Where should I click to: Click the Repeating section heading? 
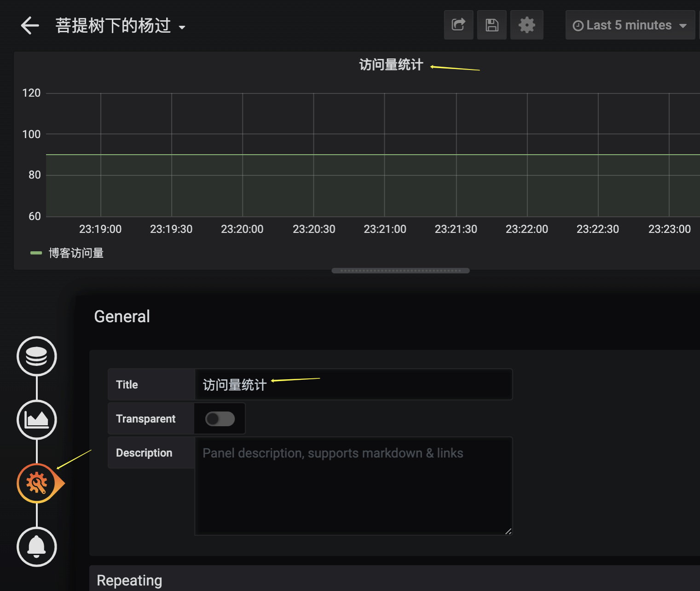pyautogui.click(x=129, y=580)
